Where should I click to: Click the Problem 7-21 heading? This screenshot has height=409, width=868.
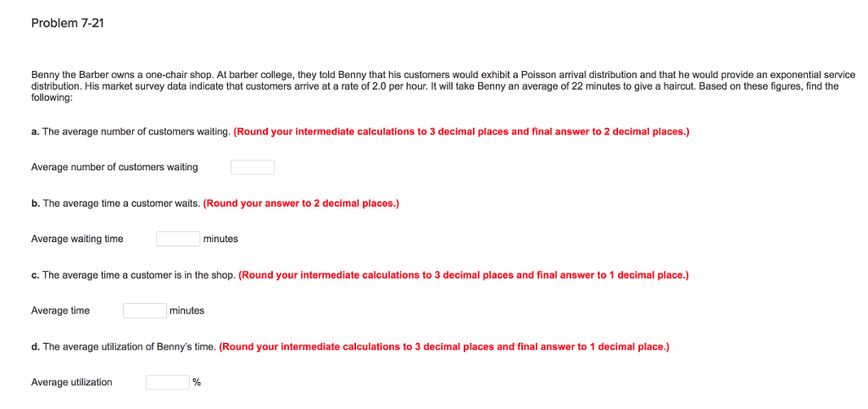tap(68, 24)
